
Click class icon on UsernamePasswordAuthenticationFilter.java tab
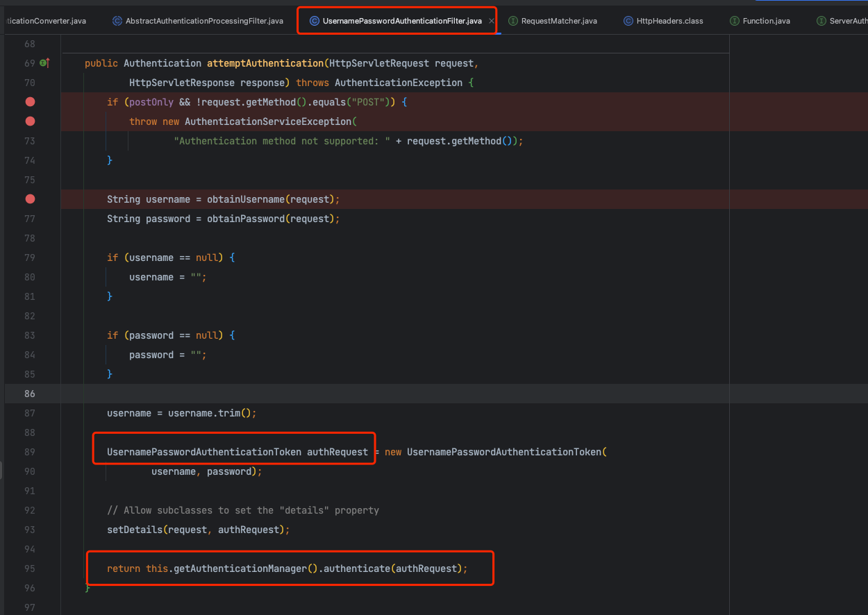click(x=315, y=21)
